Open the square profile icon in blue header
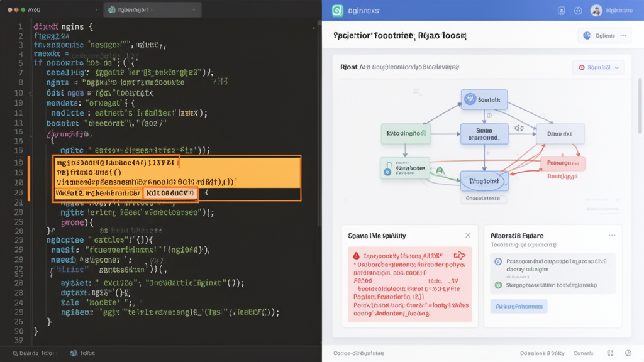 click(x=562, y=11)
